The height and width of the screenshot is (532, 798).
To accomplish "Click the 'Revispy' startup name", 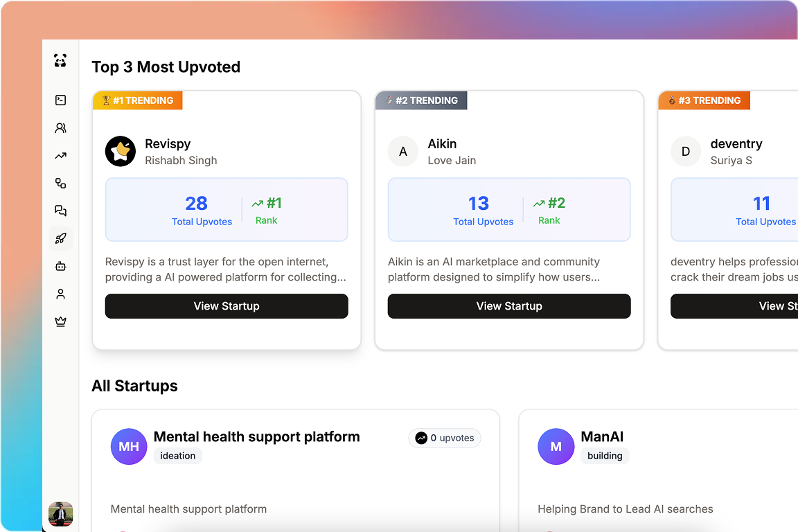I will tap(168, 144).
